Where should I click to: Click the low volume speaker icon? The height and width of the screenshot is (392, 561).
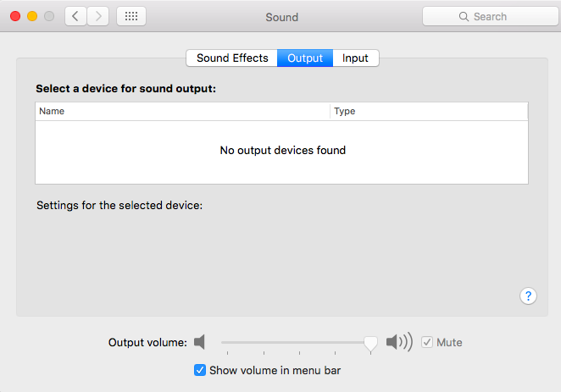coord(200,342)
